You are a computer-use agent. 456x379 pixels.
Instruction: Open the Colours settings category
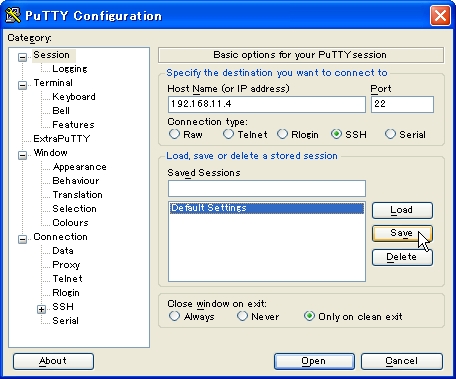[70, 222]
